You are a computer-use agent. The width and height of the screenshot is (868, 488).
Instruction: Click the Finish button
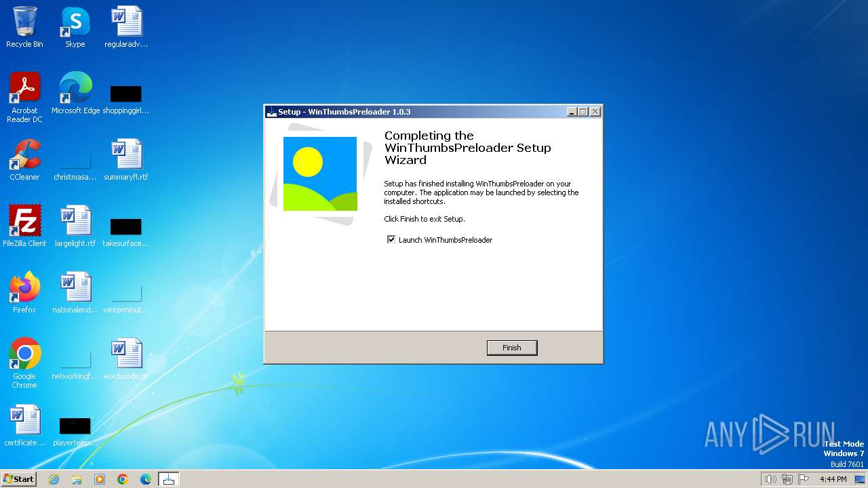(512, 348)
